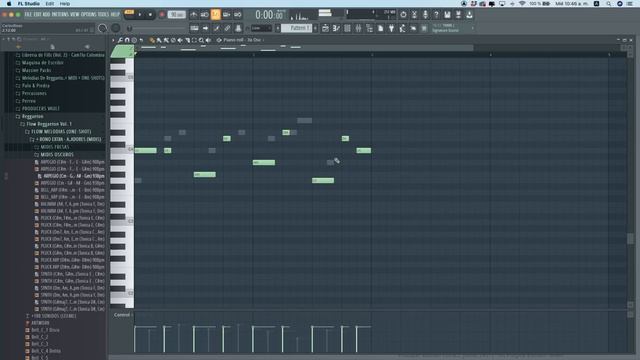Click the download arrow icon in top toolbar
640x360 pixels.
click(x=469, y=15)
